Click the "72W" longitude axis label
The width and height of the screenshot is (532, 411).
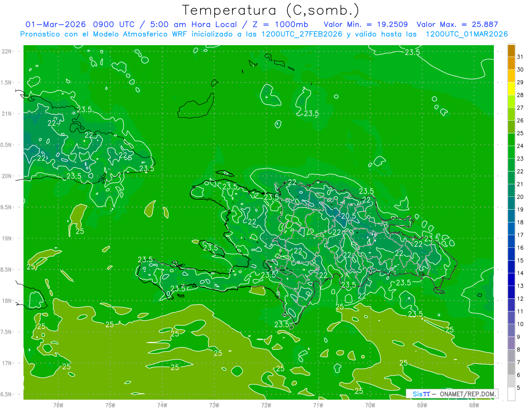[266, 405]
